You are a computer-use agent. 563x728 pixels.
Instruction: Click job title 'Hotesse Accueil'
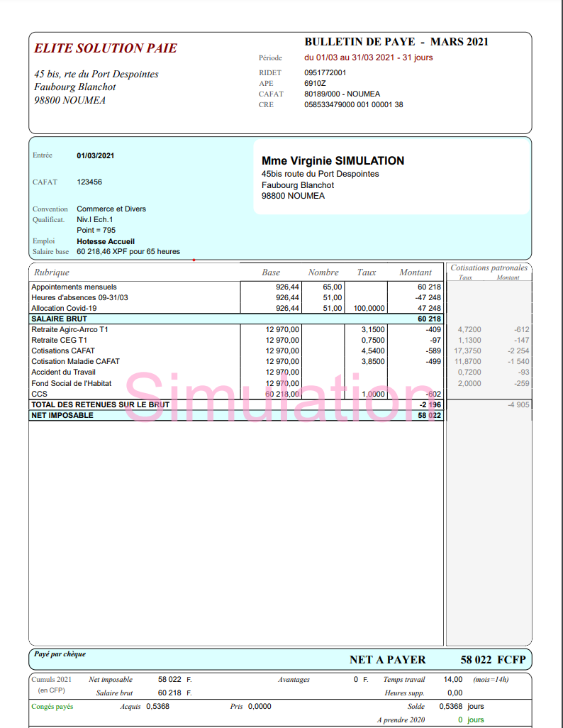(x=106, y=241)
